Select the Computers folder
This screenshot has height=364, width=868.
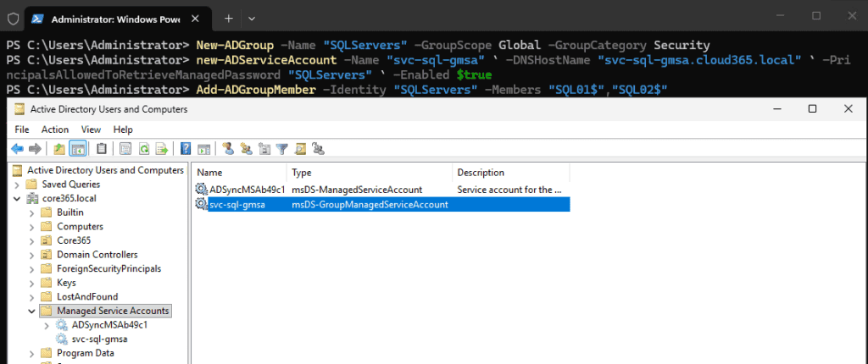click(80, 226)
